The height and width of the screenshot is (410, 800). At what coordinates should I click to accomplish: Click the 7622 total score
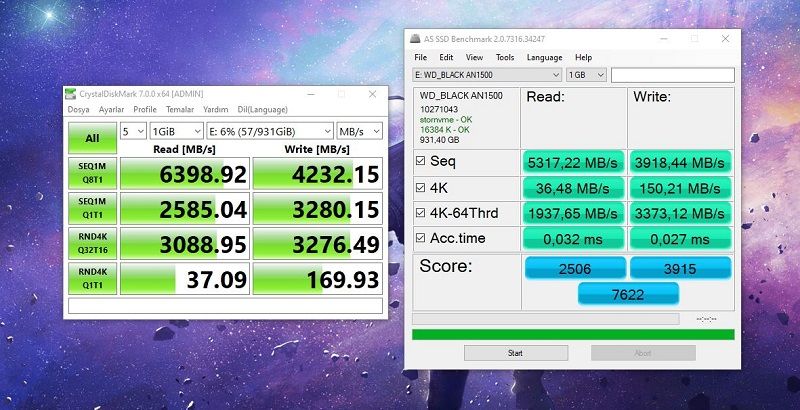(628, 294)
